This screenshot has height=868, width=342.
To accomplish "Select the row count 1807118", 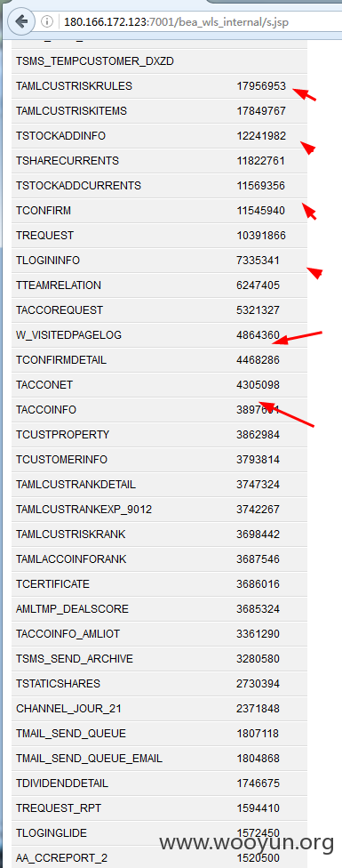I will pos(258,734).
